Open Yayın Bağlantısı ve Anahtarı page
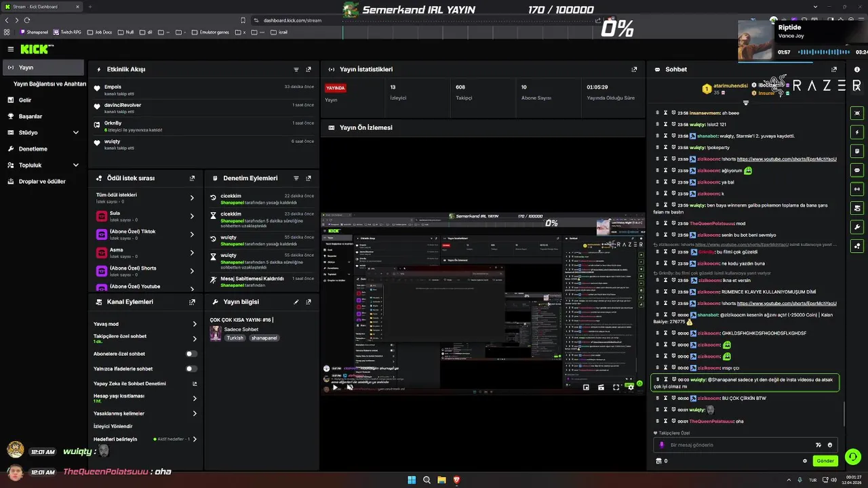Screen dimensions: 868x488 click(x=50, y=84)
